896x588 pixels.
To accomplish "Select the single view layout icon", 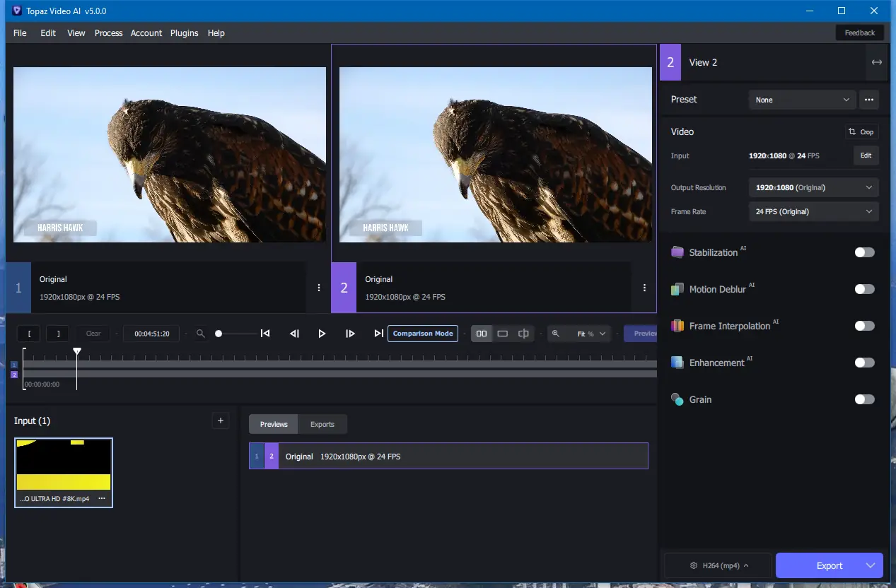I will coord(503,334).
